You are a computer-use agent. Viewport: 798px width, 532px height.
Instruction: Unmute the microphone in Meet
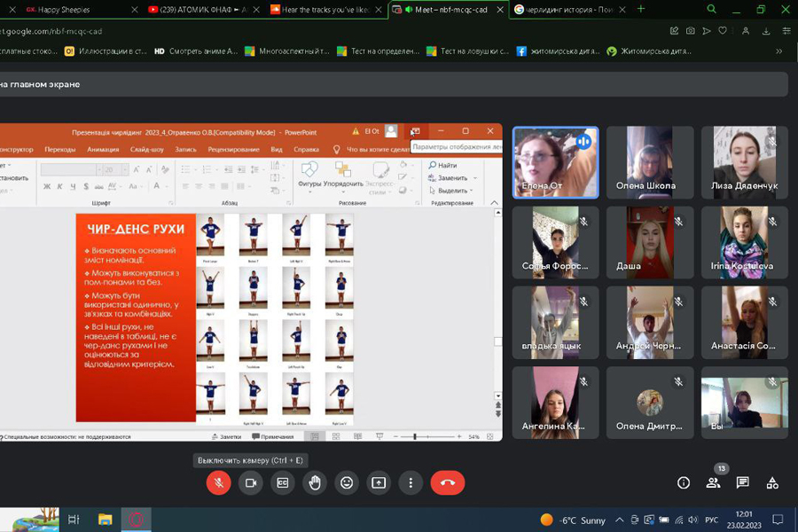pos(218,482)
